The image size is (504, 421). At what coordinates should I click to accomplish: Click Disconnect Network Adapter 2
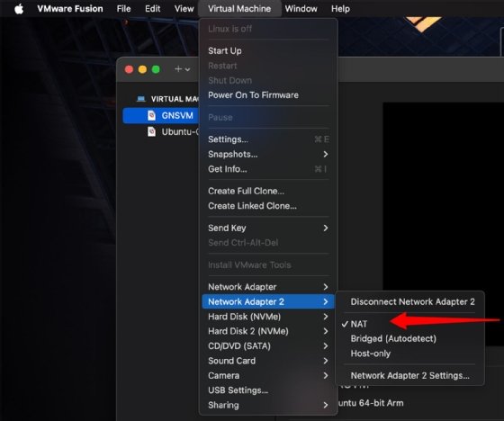[x=409, y=301]
